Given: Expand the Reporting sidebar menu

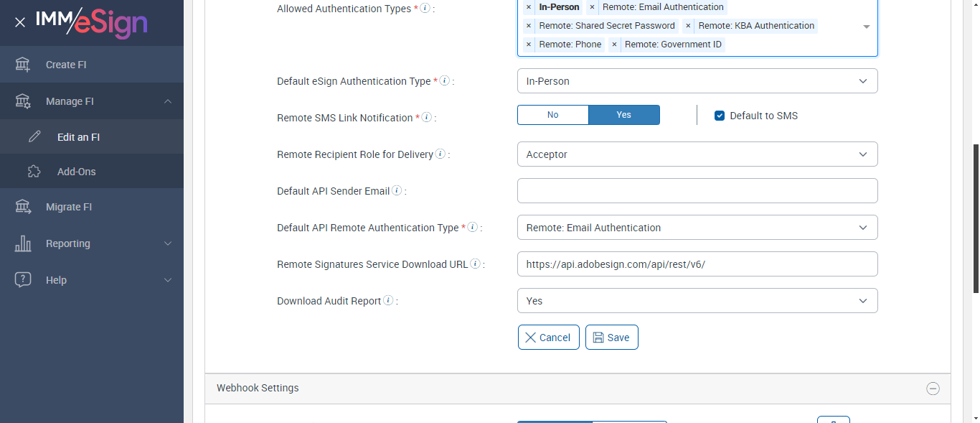Looking at the screenshot, I should [x=92, y=243].
